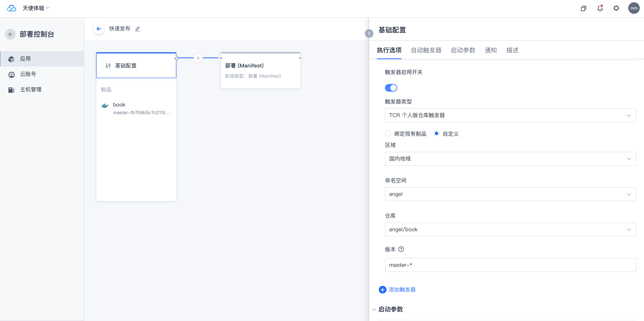Viewport: 644px width, 321px height.
Task: Click the 制品 section label
Action: [106, 90]
